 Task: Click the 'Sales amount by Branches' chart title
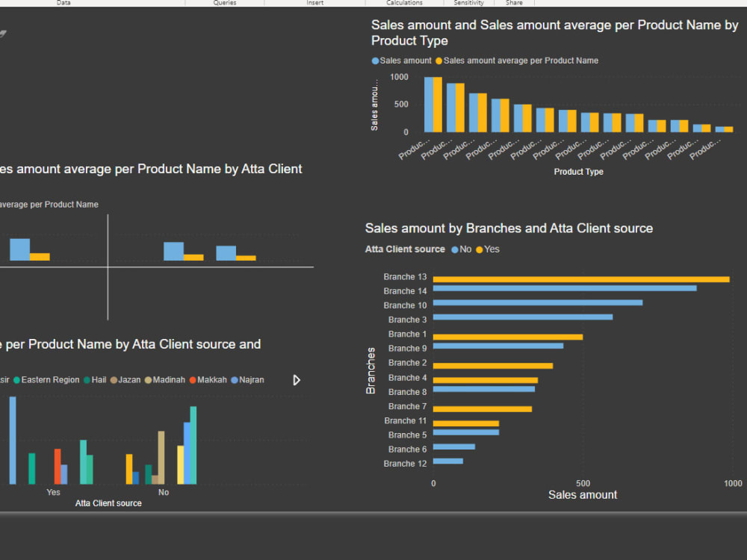click(508, 228)
